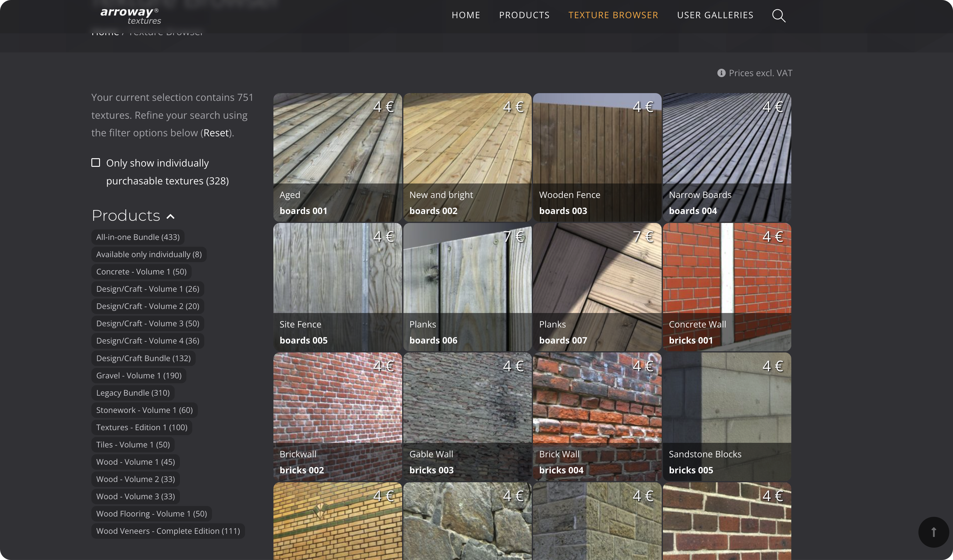The height and width of the screenshot is (560, 953).
Task: Click the scroll-to-top arrow button
Action: tap(933, 532)
